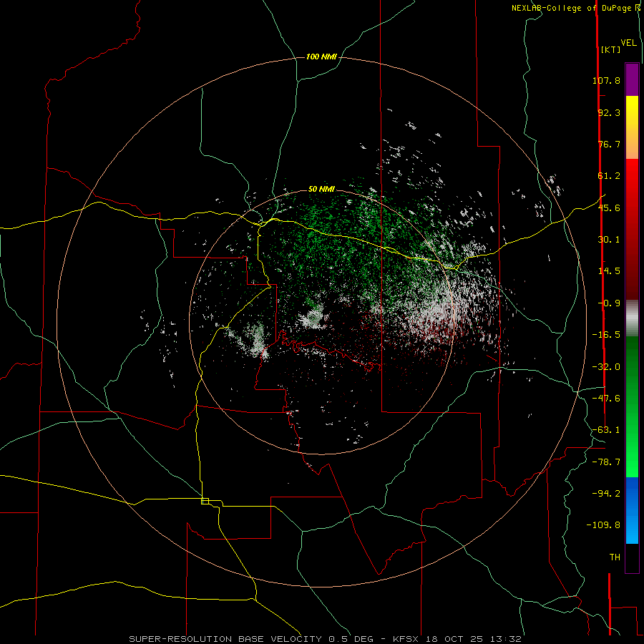Click the blue color band in legend
Screen dimensions: 644x644
(632, 510)
